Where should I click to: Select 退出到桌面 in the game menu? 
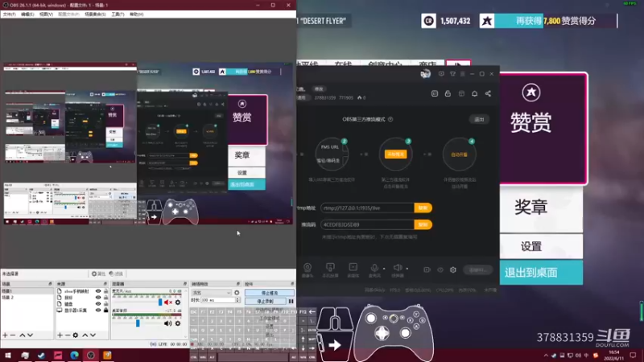541,273
